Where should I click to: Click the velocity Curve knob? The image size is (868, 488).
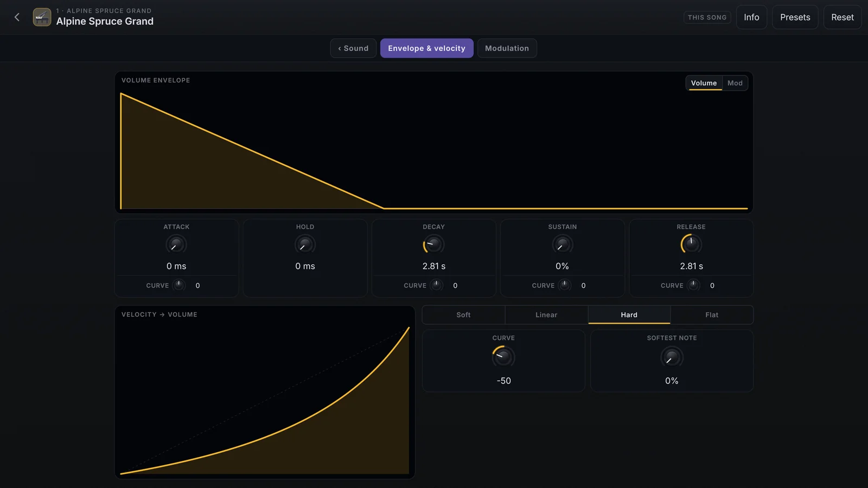click(503, 357)
